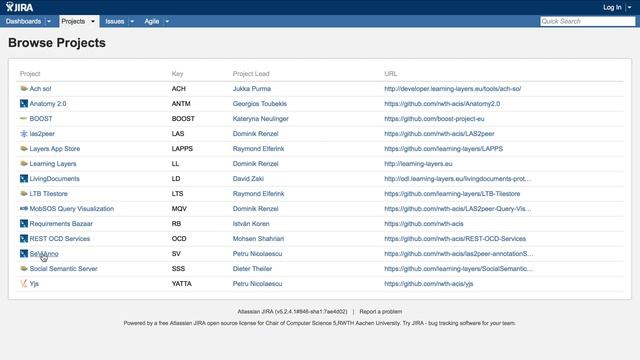640x360 pixels.
Task: Click the MobSOS Query Visualization project icon
Action: [x=24, y=209]
